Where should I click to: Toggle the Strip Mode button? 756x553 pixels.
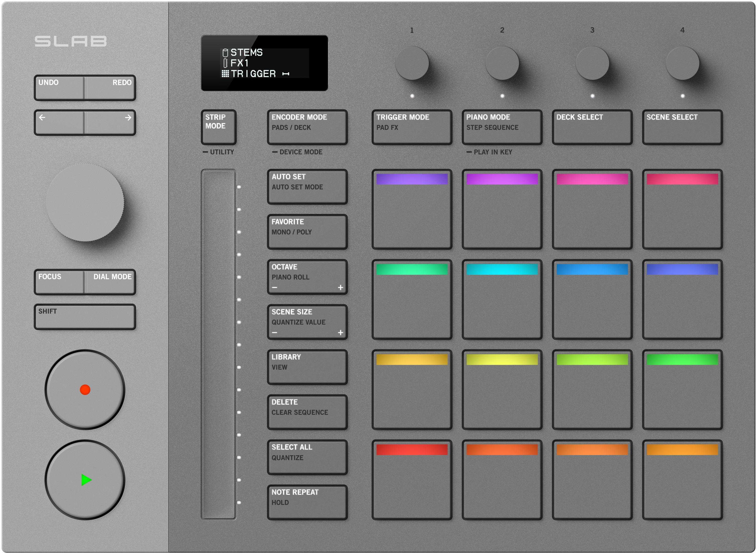(x=219, y=127)
